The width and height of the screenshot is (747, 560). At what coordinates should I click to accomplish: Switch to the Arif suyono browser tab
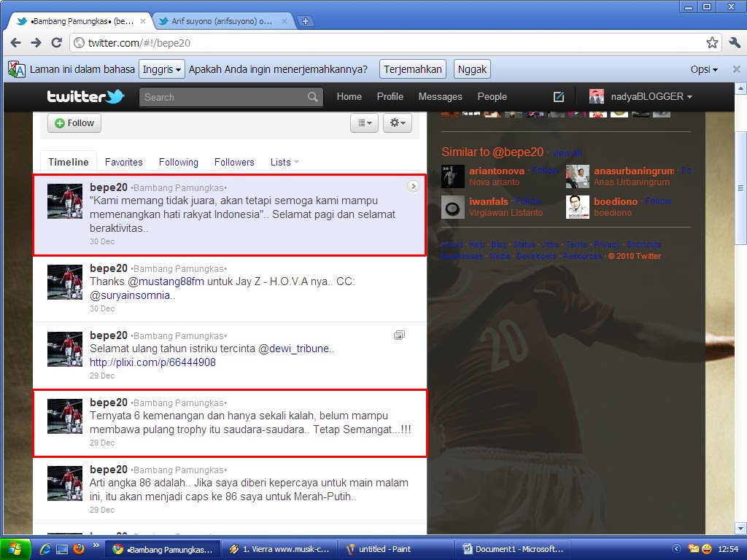pyautogui.click(x=222, y=21)
